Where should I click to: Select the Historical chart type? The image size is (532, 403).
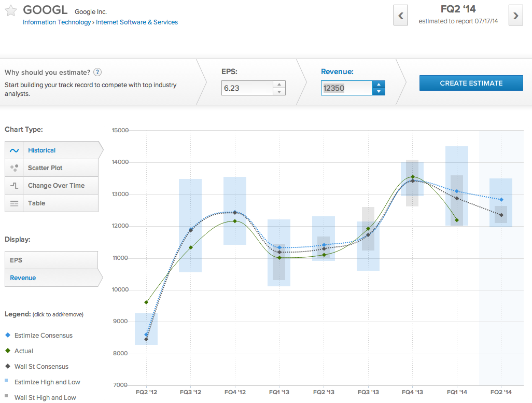[x=53, y=150]
